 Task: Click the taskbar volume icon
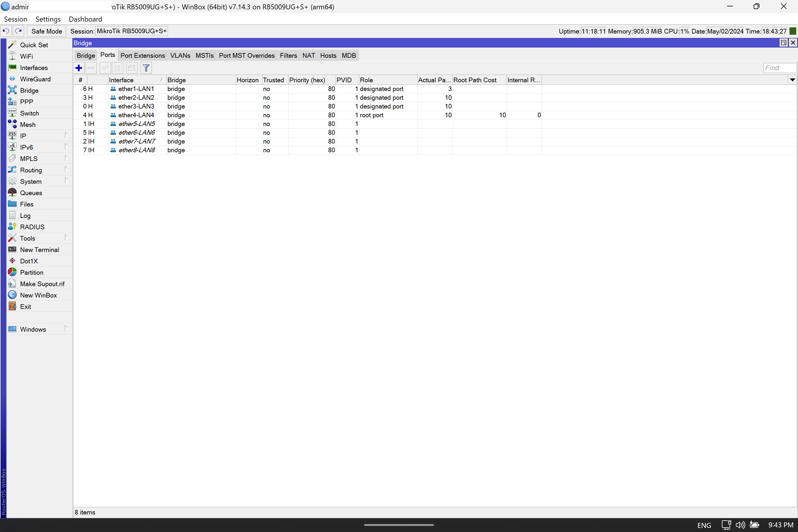tap(740, 525)
